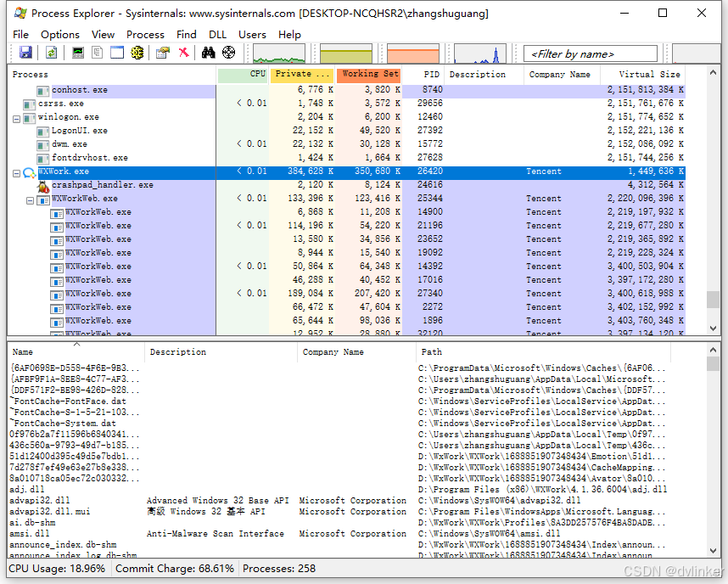
Task: Click the Commit Charge status bar entry
Action: coord(175,569)
